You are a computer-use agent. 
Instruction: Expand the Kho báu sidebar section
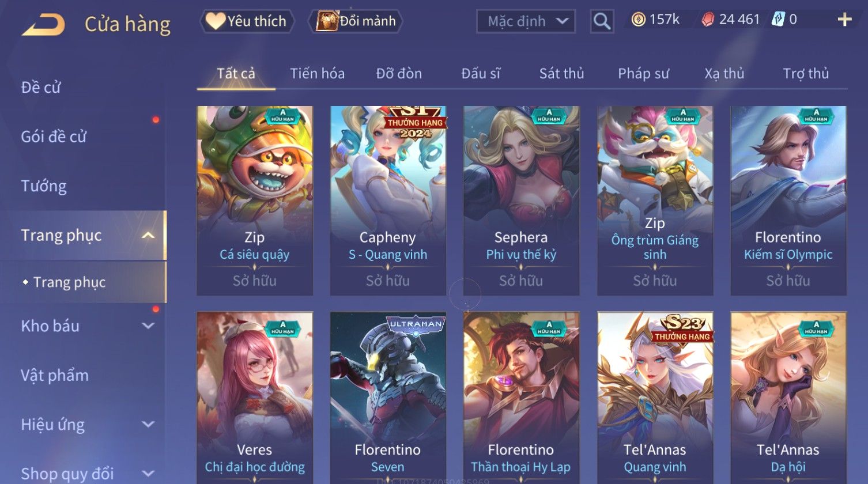148,326
